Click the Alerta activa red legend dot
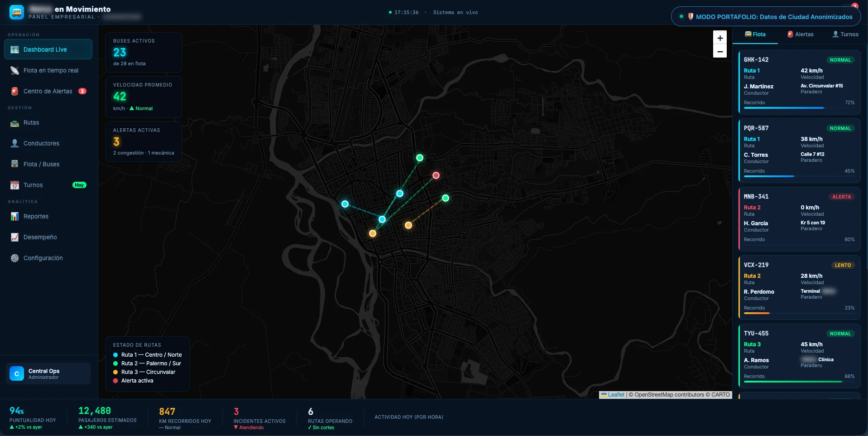This screenshot has height=436, width=868. (x=115, y=381)
